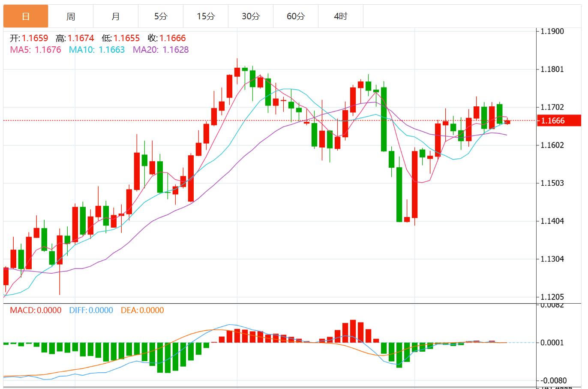Click the red 1.1666 price tag
This screenshot has height=389, width=588.
pos(559,121)
